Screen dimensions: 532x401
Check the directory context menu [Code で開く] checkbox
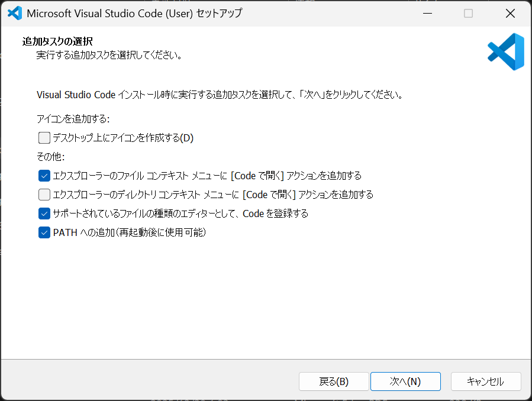(44, 195)
